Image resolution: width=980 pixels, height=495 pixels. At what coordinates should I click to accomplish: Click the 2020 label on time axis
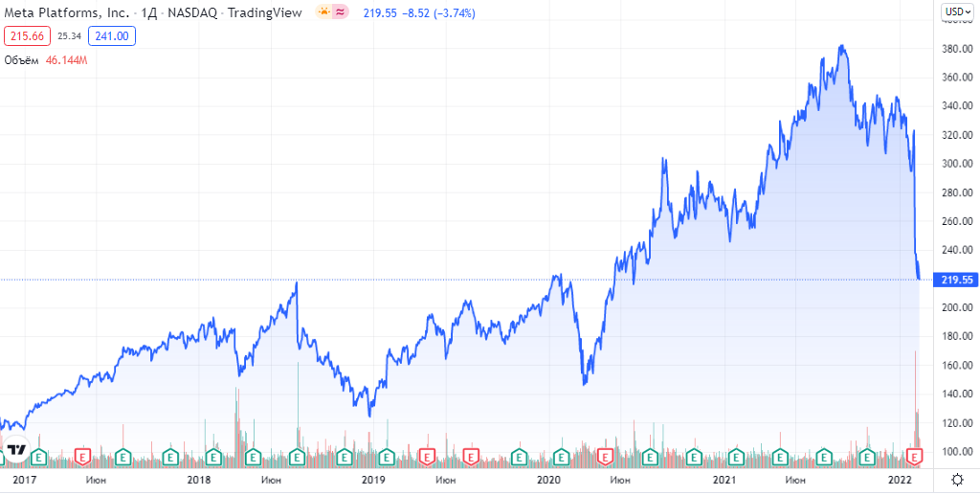point(548,480)
